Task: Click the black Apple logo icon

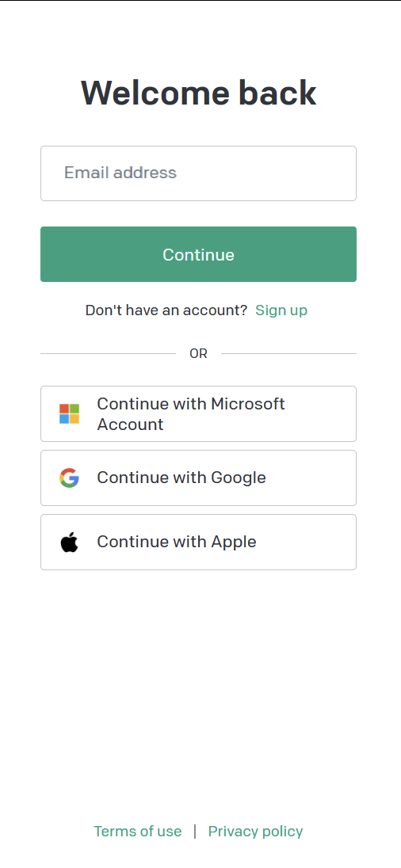Action: pos(69,542)
